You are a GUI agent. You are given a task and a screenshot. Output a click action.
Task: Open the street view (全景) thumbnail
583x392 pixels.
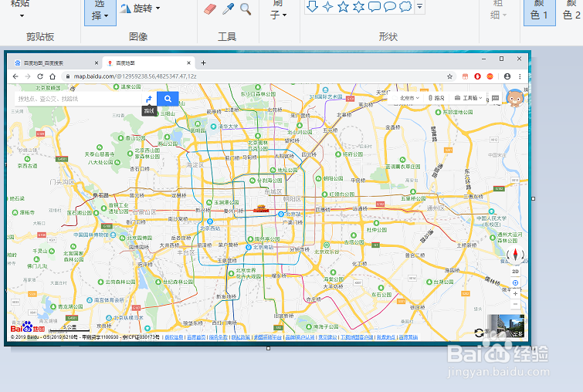506,326
